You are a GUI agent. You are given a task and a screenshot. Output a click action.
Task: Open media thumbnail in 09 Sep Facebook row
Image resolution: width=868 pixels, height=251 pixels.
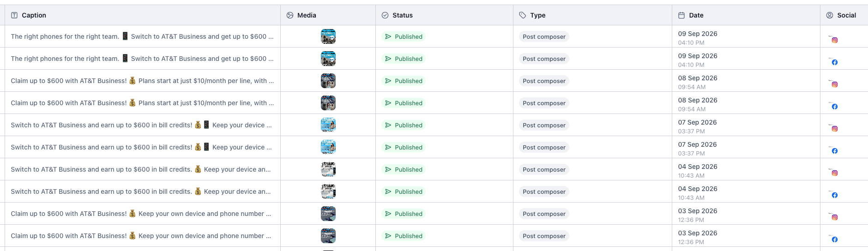click(328, 59)
